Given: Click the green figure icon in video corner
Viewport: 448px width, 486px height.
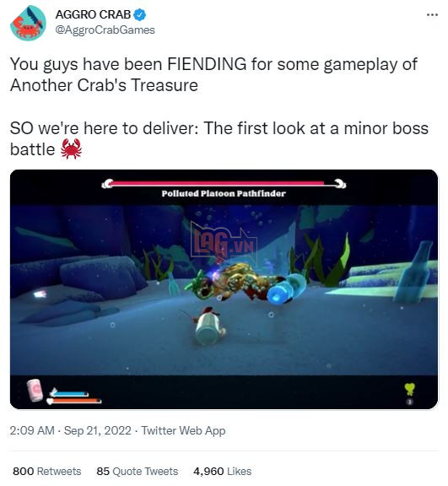Looking at the screenshot, I should (x=409, y=389).
